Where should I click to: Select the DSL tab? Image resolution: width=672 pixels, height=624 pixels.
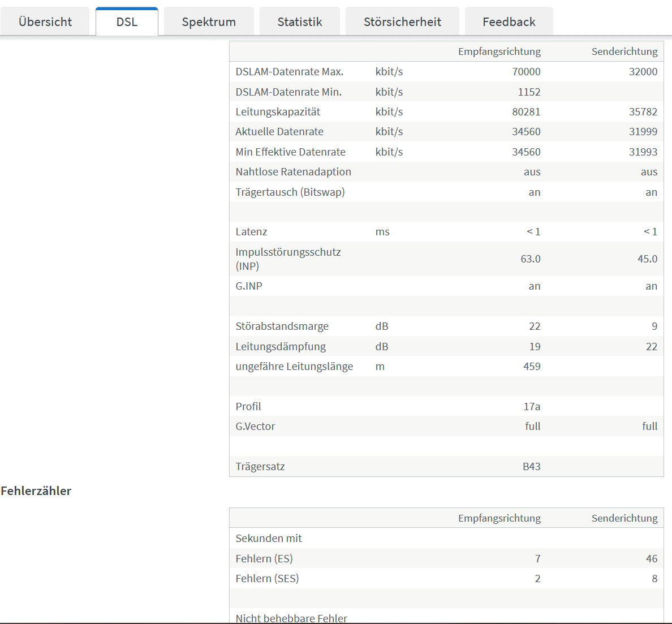tap(127, 21)
